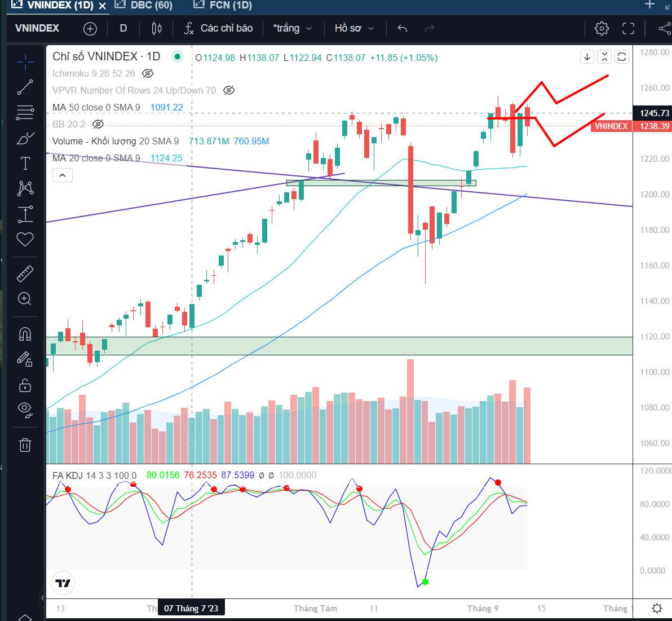The height and width of the screenshot is (621, 672).
Task: Click the trash remove drawings icon
Action: [x=25, y=445]
